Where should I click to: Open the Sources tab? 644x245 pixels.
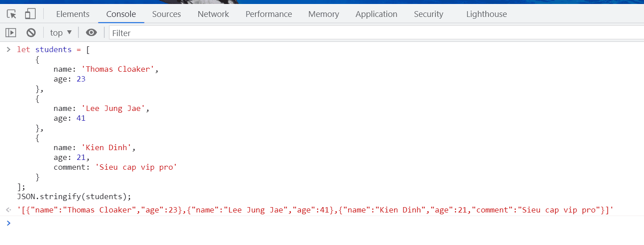click(166, 14)
